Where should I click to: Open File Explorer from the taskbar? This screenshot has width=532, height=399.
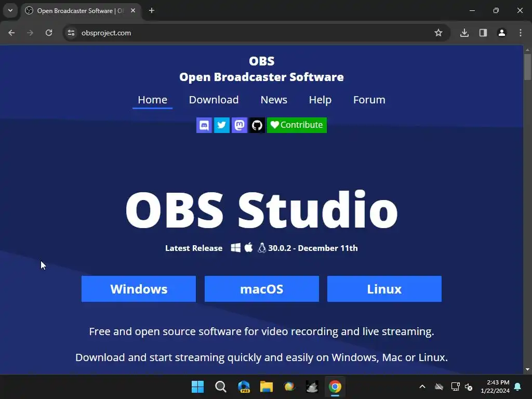pos(267,387)
